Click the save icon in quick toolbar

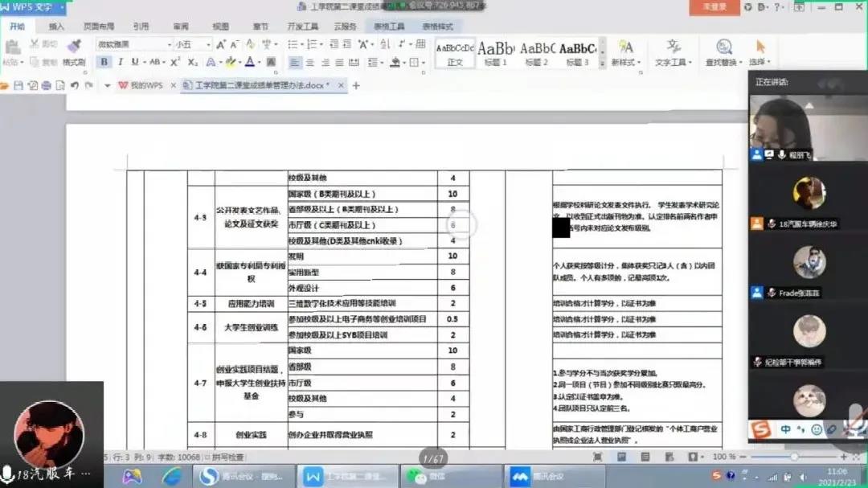click(x=18, y=85)
